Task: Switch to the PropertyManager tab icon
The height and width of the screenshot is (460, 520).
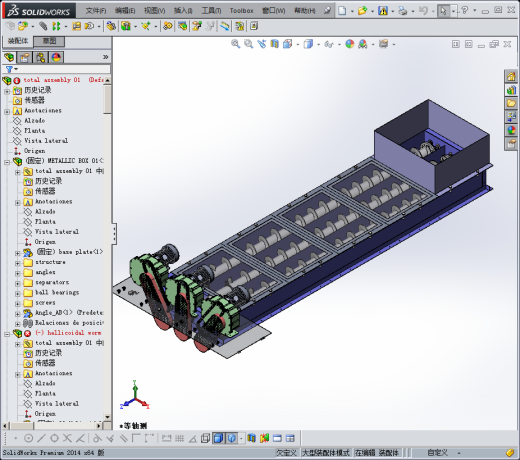Action: [25, 58]
